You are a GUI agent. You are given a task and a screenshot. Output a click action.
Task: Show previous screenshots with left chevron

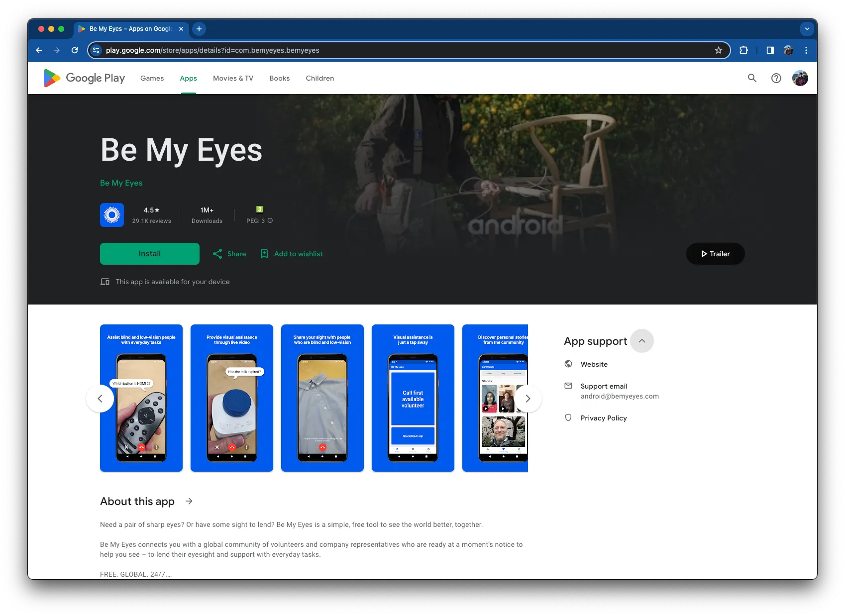click(100, 399)
